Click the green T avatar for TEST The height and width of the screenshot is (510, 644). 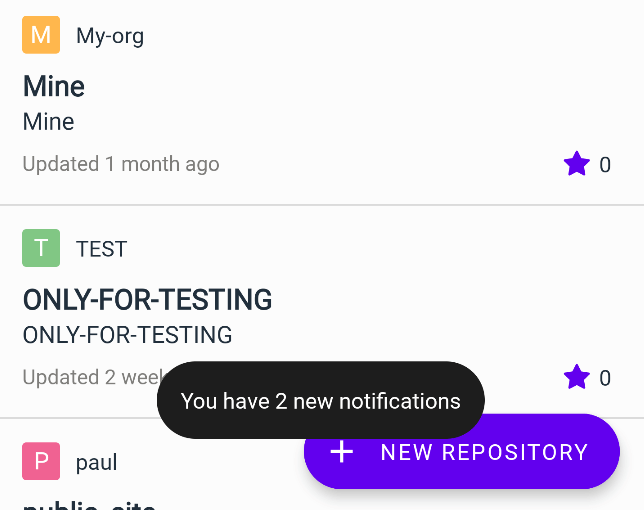click(41, 248)
